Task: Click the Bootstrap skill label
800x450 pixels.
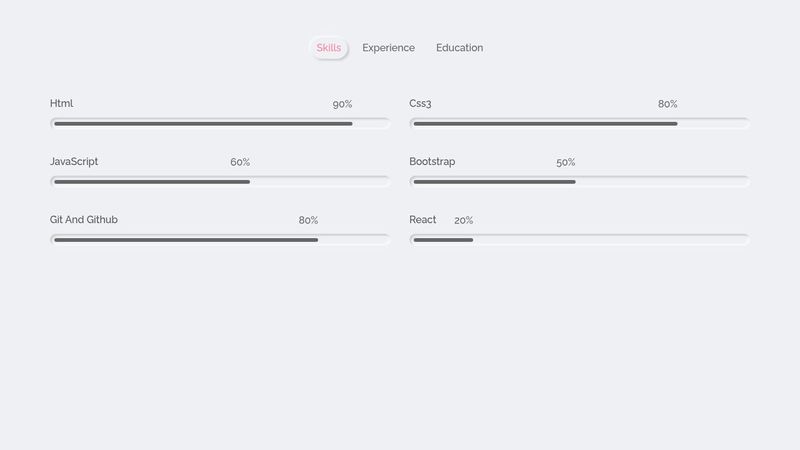Action: pyautogui.click(x=432, y=162)
